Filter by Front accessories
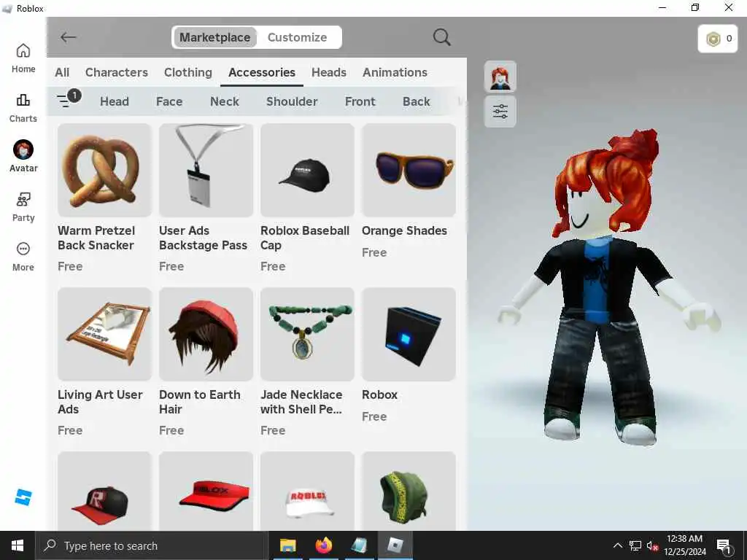The image size is (747, 560). [x=360, y=101]
